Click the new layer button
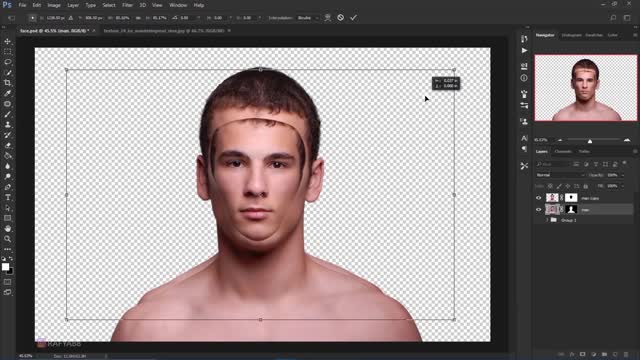The height and width of the screenshot is (360, 640). (x=615, y=354)
